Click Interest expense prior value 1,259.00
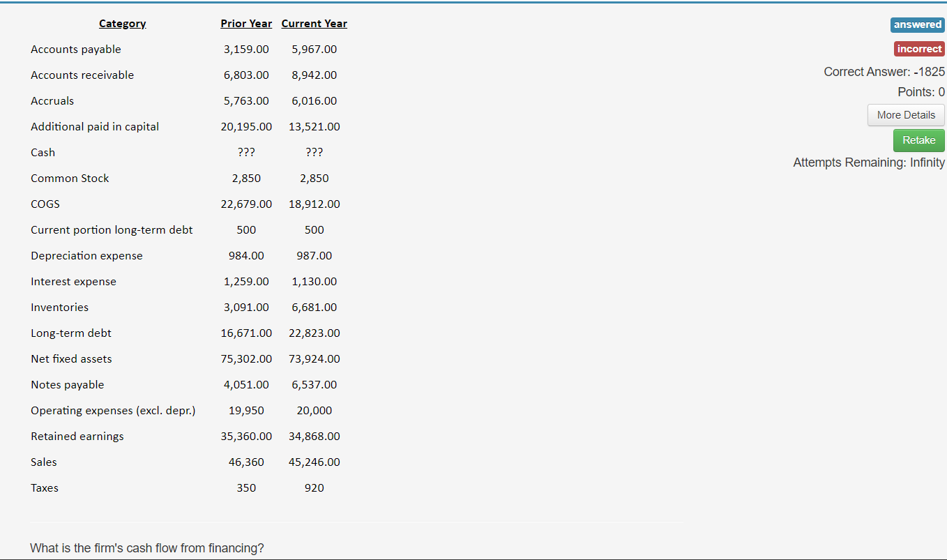Image resolution: width=947 pixels, height=560 pixels. [246, 282]
